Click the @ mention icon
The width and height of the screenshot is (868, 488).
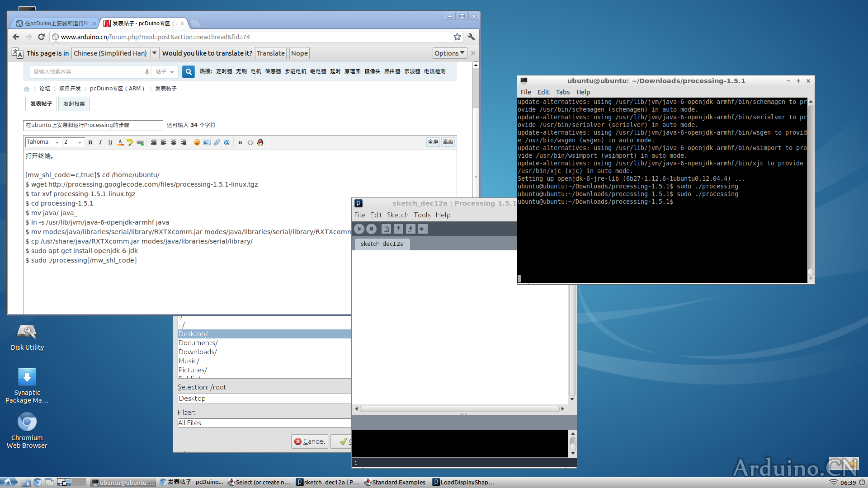227,142
